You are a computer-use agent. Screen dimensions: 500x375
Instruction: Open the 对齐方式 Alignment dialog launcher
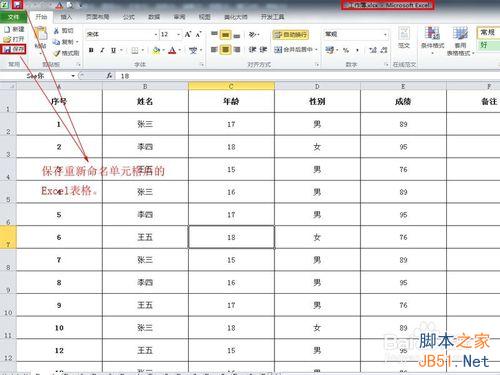pyautogui.click(x=317, y=64)
